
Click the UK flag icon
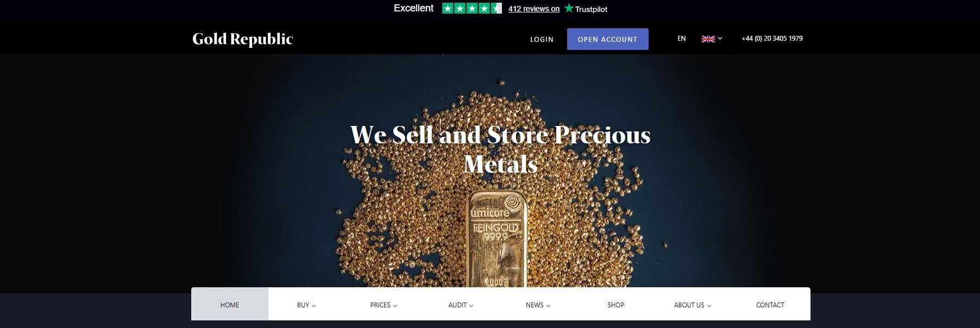point(708,39)
